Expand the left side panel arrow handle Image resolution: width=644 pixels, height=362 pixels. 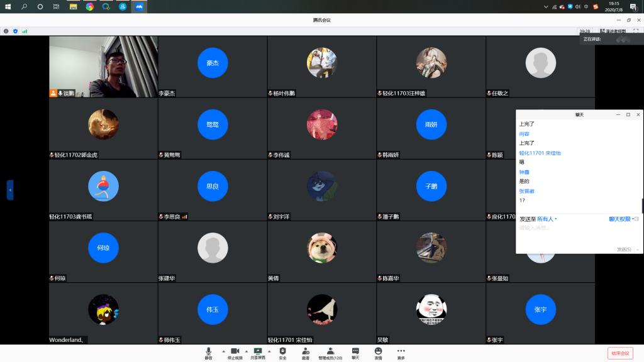pyautogui.click(x=10, y=190)
